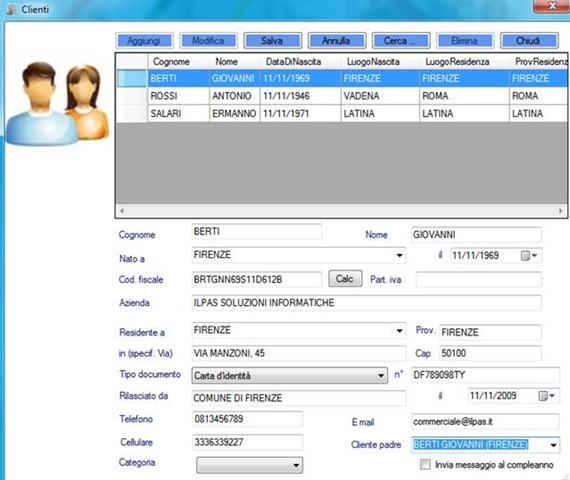Calculate the fiscal code with Calc
The width and height of the screenshot is (570, 480).
click(345, 279)
